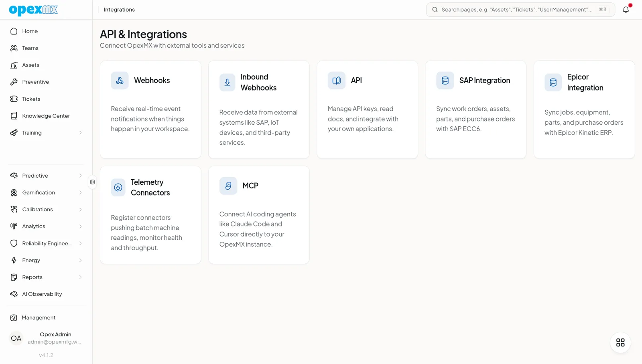
Task: Click the Knowledge Center book icon
Action: tap(14, 116)
